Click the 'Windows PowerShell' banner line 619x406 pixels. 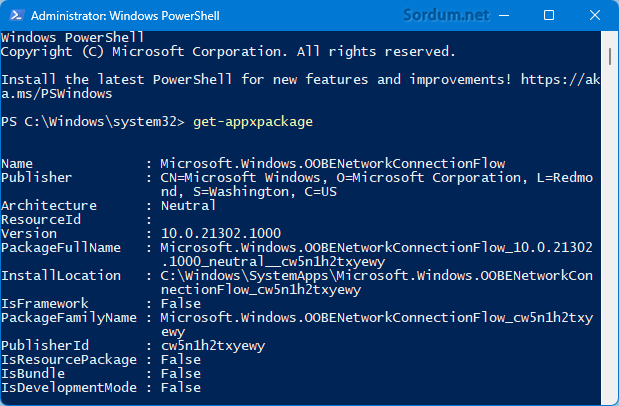(73, 38)
